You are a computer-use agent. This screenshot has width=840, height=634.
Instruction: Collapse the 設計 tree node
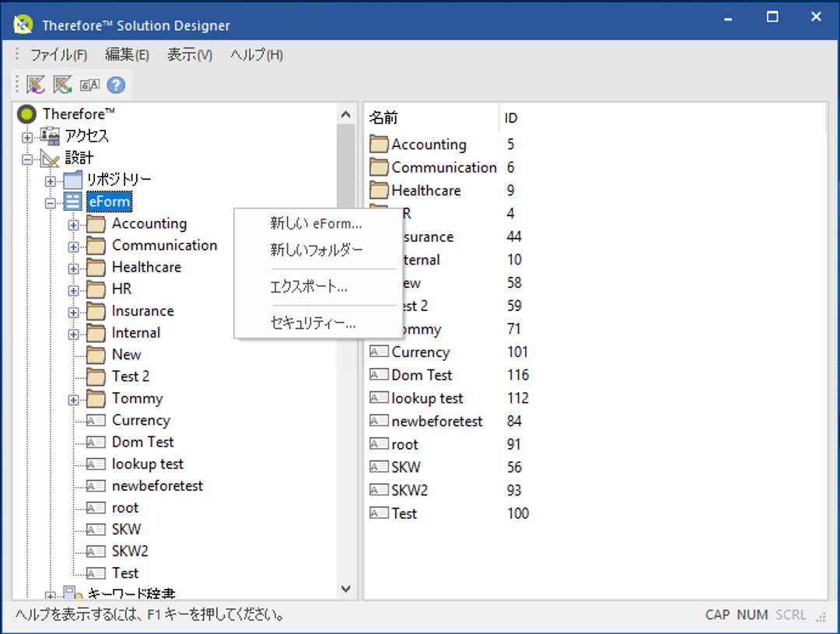pyautogui.click(x=27, y=159)
